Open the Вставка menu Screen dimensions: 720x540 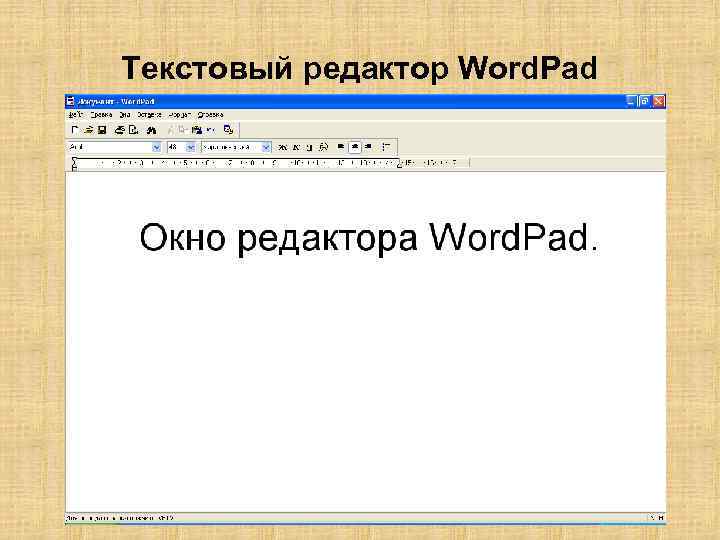point(149,115)
